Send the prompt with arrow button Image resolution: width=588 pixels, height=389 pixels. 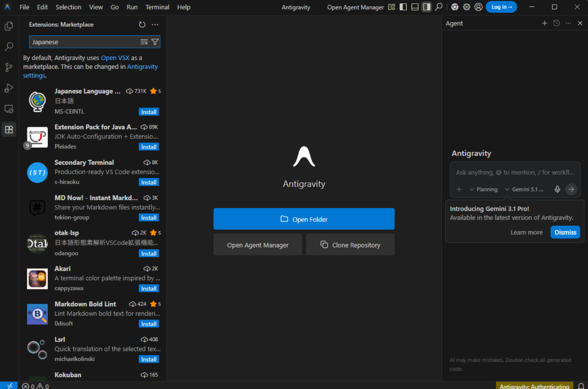click(571, 189)
